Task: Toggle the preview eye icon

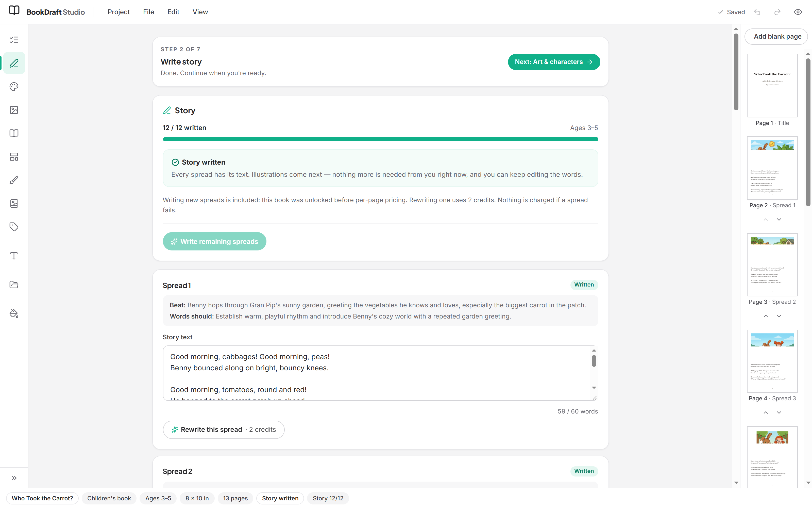Action: pos(798,12)
